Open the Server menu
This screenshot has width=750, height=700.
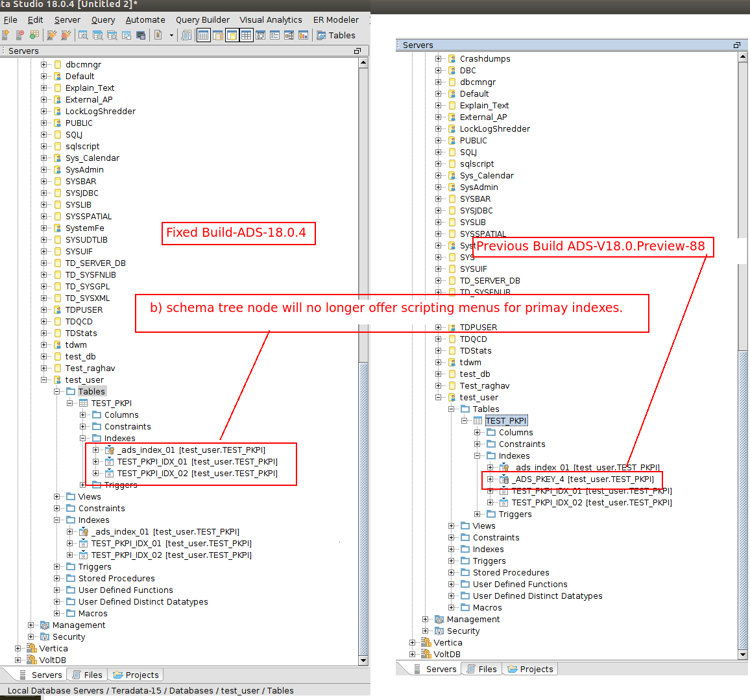67,19
